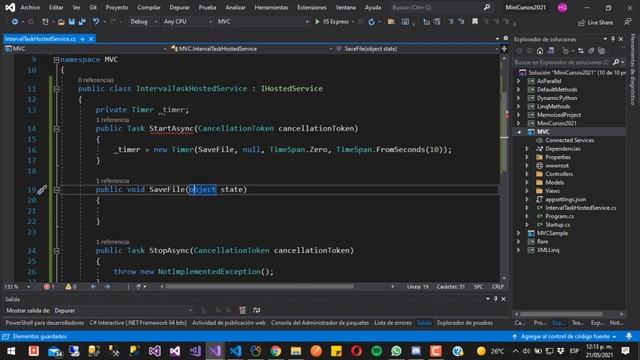Open Google Chrome from the taskbar
Image resolution: width=640 pixels, height=360 pixels.
(x=276, y=351)
